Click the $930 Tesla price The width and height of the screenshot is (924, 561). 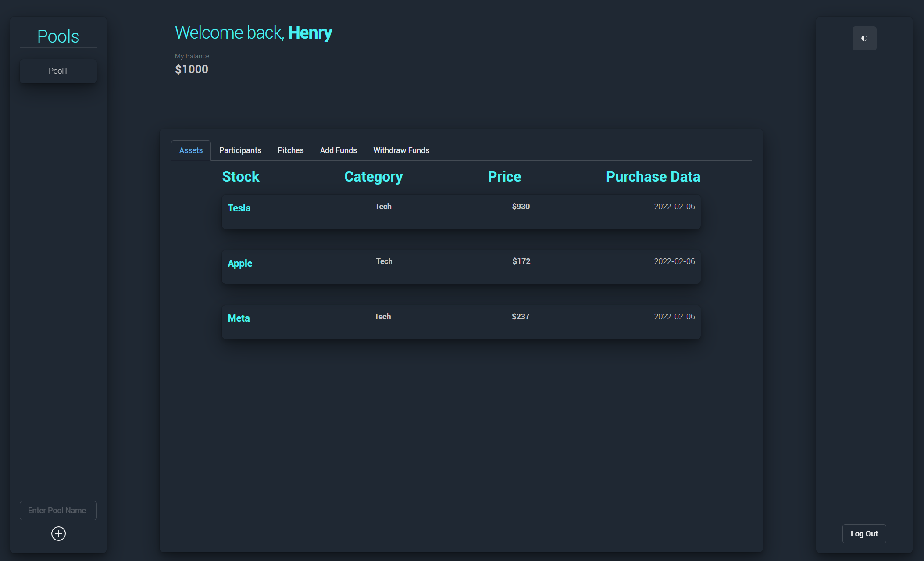[521, 207]
